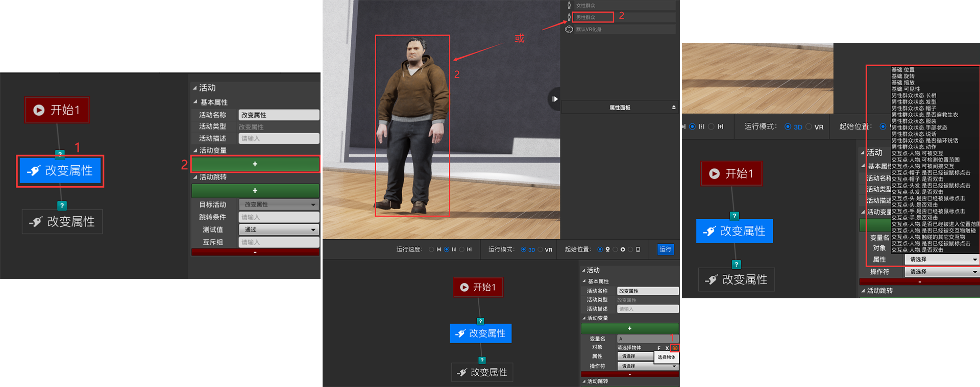This screenshot has height=387, width=980.
Task: Select 交互点-人物.可被交互 in the dropdown list
Action: point(917,153)
